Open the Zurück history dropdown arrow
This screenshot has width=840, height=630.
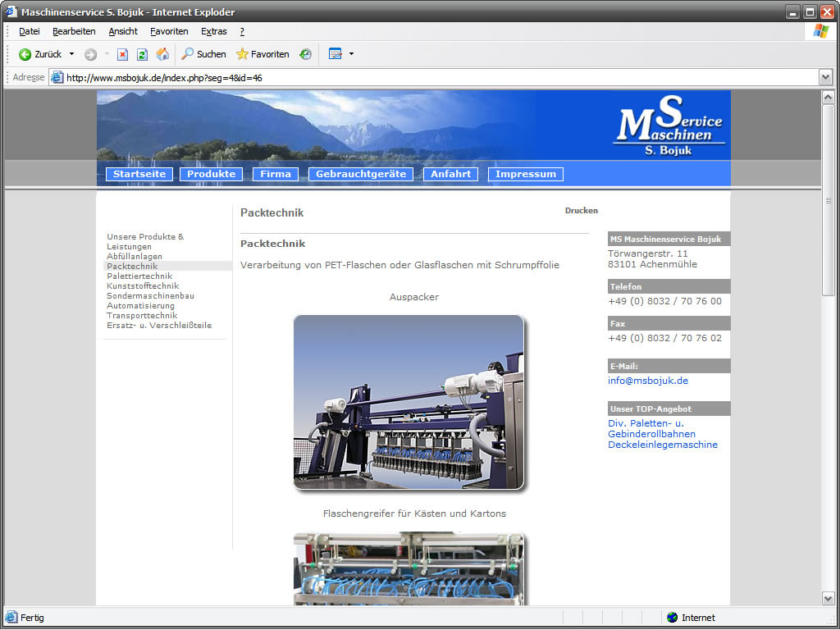72,54
